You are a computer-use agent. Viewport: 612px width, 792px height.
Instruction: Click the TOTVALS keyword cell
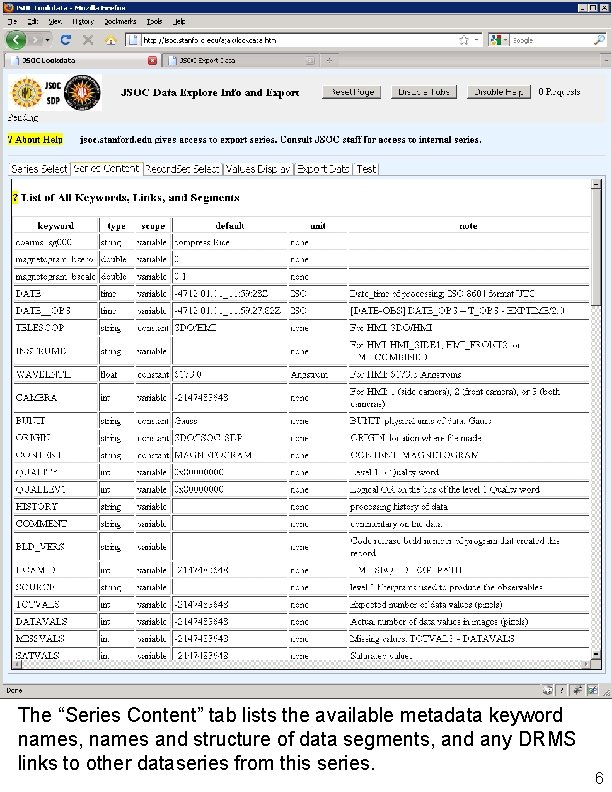(x=56, y=605)
